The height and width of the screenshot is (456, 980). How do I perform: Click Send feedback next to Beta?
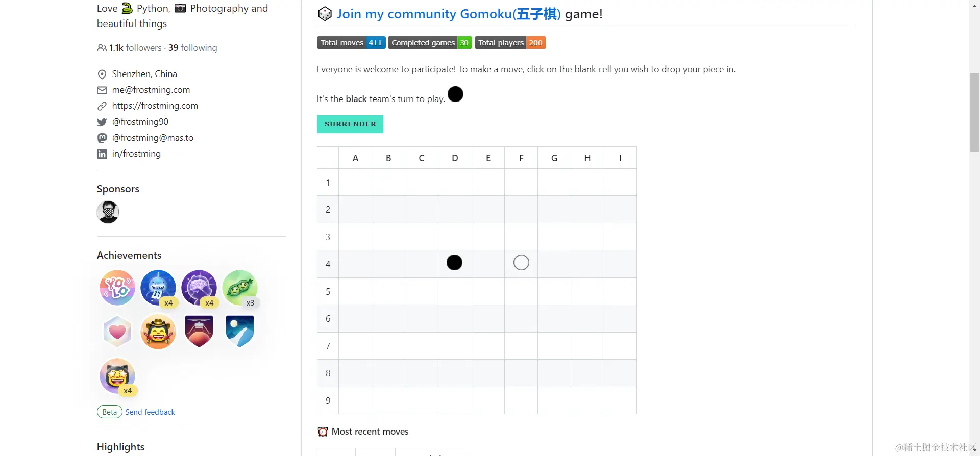pyautogui.click(x=150, y=412)
